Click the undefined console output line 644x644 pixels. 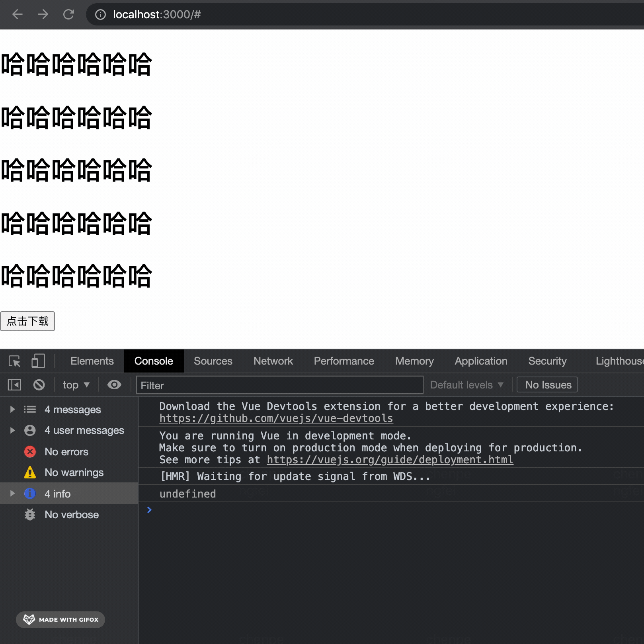point(187,494)
